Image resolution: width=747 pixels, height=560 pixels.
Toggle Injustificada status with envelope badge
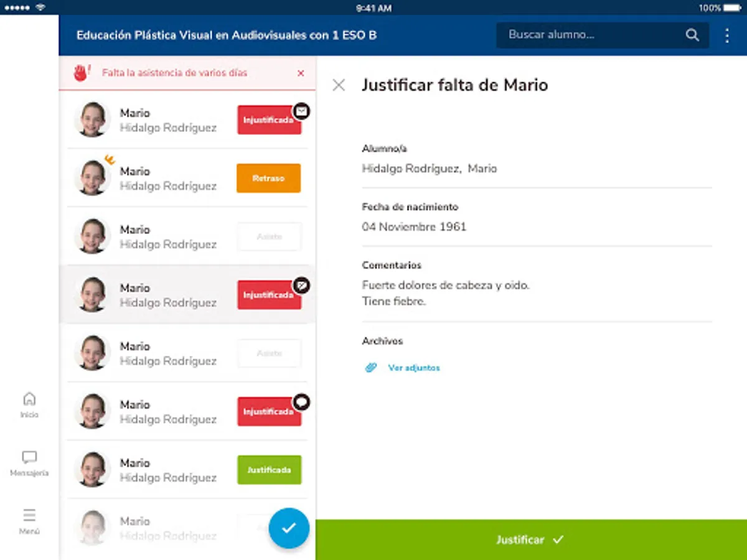click(269, 120)
